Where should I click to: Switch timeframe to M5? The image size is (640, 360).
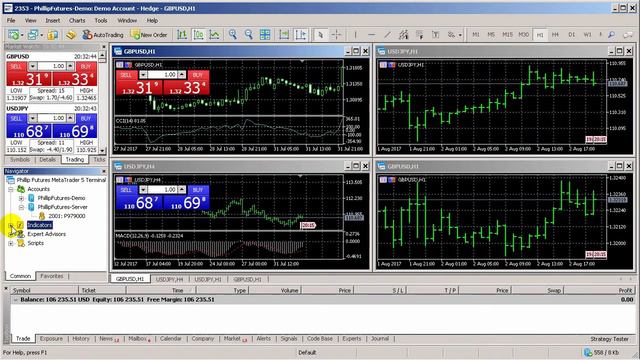[491, 35]
